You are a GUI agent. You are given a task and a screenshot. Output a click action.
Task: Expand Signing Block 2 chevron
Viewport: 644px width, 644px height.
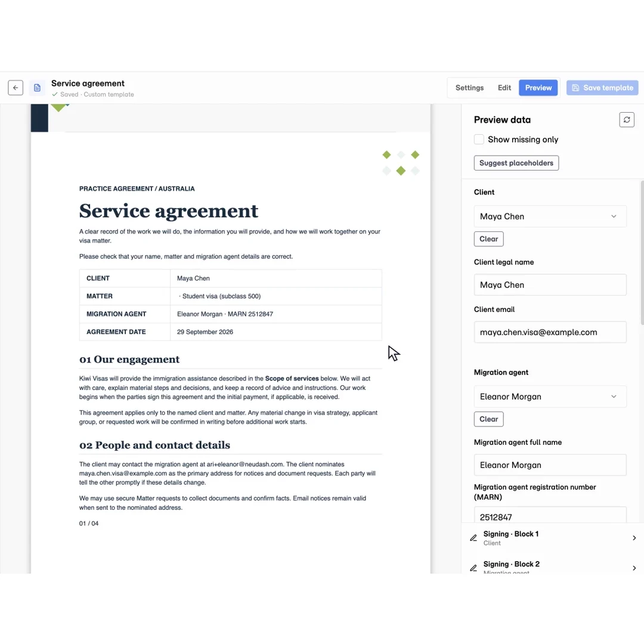[x=634, y=568]
